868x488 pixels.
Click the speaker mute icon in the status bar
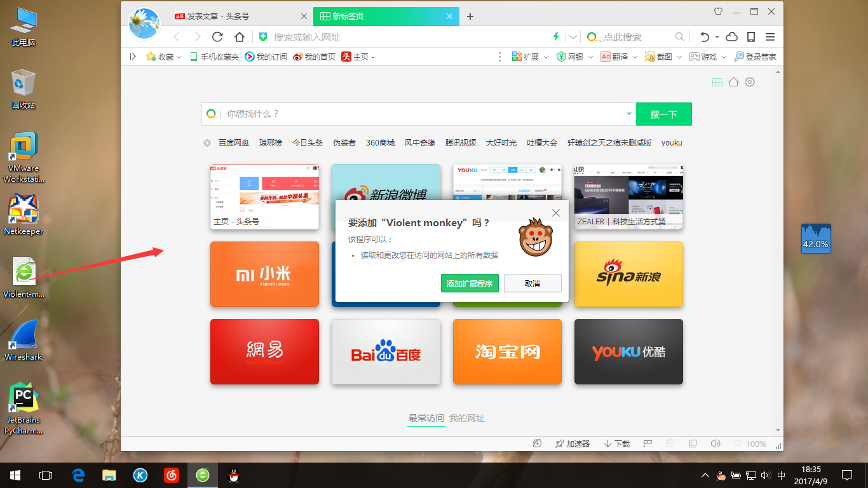tap(715, 444)
